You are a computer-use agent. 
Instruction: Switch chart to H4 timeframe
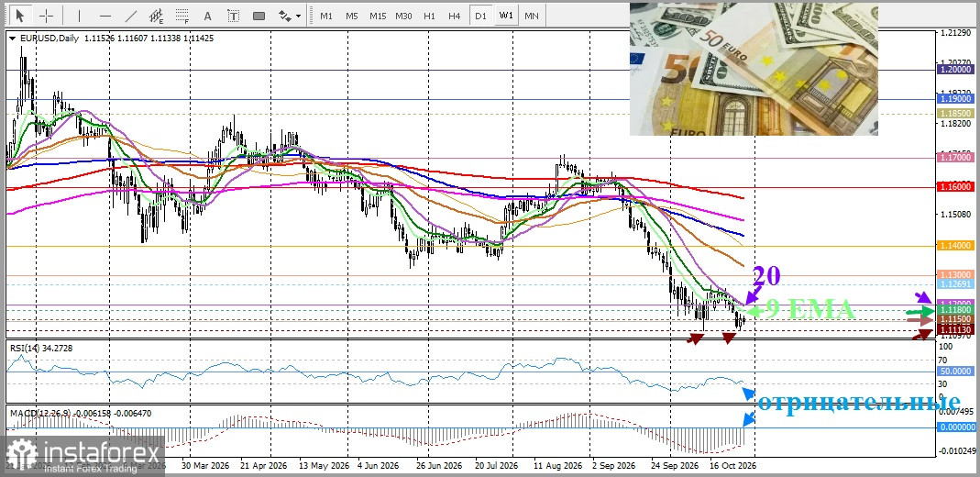[455, 16]
